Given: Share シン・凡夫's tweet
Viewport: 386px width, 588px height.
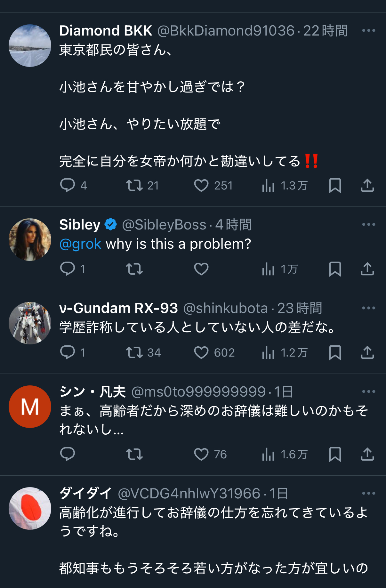Looking at the screenshot, I should [367, 454].
